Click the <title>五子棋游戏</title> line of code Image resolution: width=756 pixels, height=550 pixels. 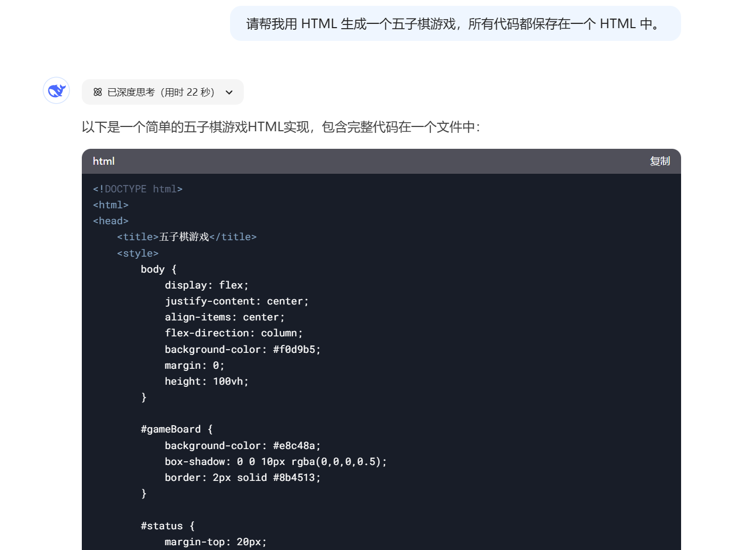pos(186,236)
